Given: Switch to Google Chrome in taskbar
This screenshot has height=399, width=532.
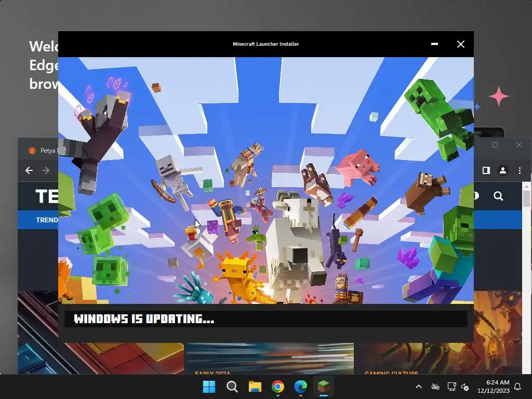Looking at the screenshot, I should 278,387.
